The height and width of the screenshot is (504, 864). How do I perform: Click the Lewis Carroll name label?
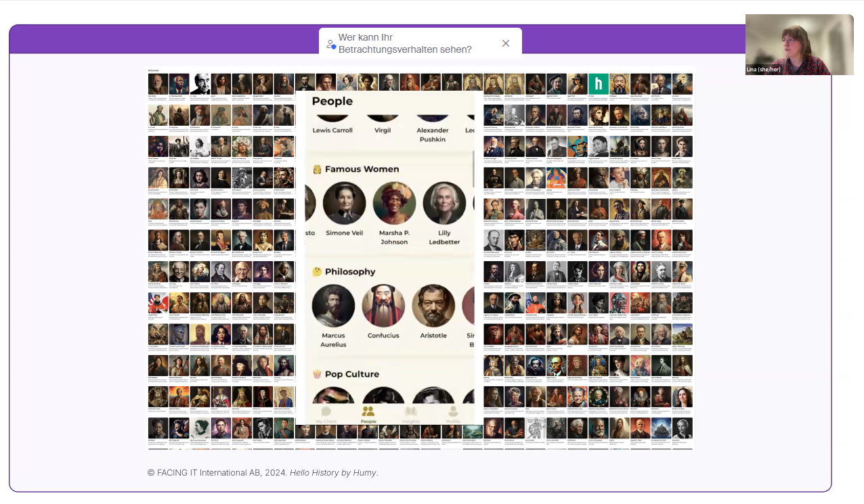click(332, 130)
